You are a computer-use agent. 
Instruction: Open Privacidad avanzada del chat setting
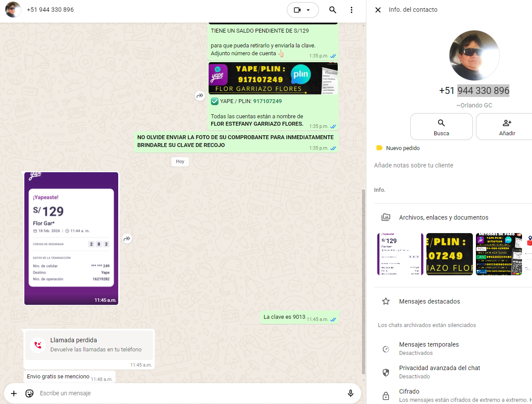pyautogui.click(x=439, y=371)
